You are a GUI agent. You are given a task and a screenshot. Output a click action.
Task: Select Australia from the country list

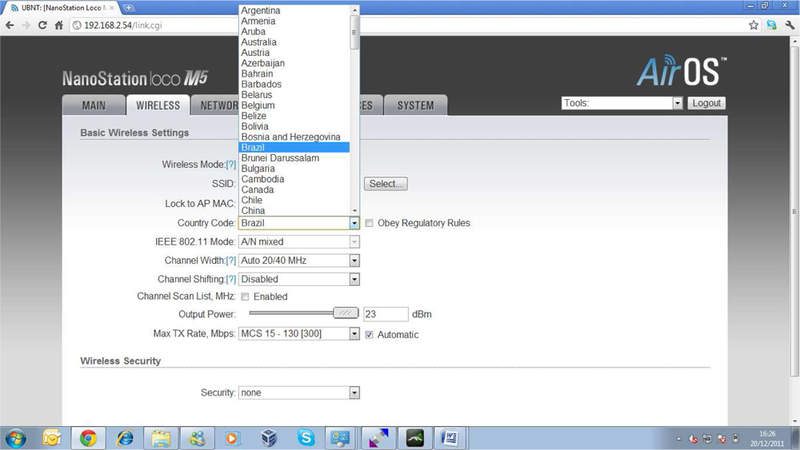tap(294, 42)
